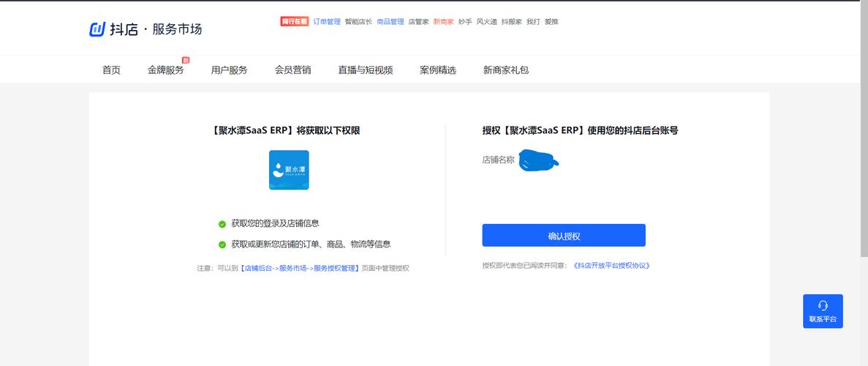This screenshot has width=868, height=366.
Task: Click the 同行在看 red badge
Action: click(x=295, y=22)
